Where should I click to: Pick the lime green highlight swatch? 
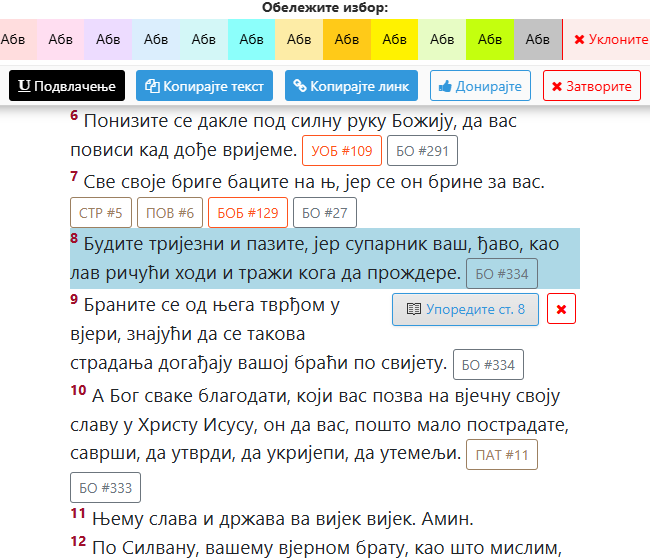coord(490,39)
